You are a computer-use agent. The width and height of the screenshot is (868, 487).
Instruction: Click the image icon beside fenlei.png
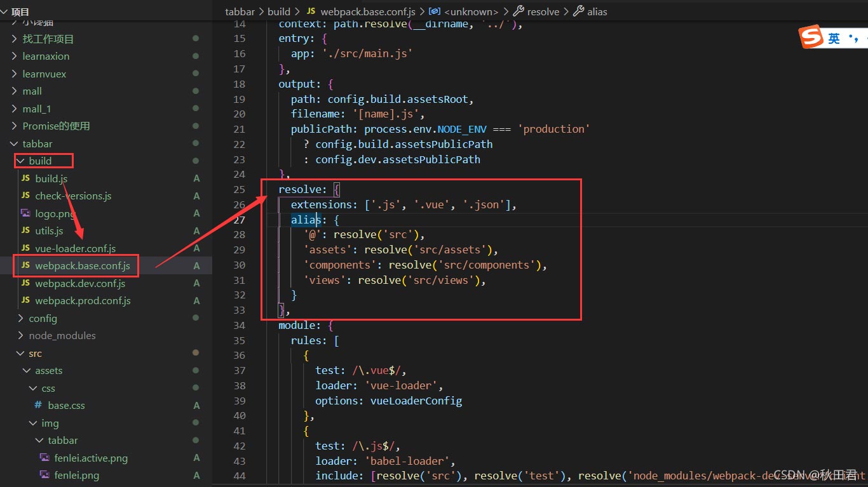tap(44, 475)
